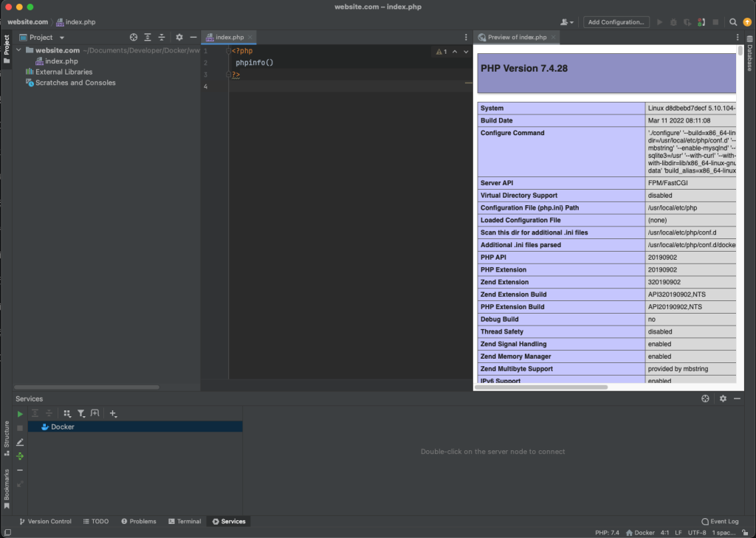Toggle the Project side tool window tab
756x538 pixels.
pyautogui.click(x=6, y=49)
